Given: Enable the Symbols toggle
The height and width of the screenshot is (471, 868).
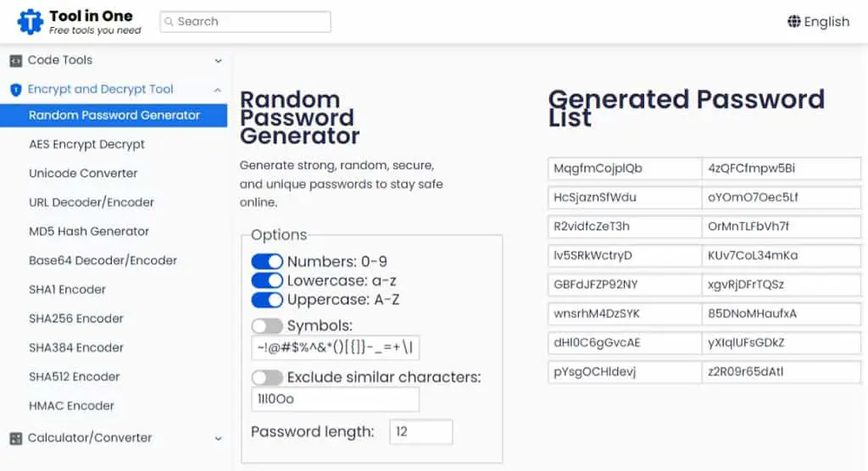Looking at the screenshot, I should point(267,325).
